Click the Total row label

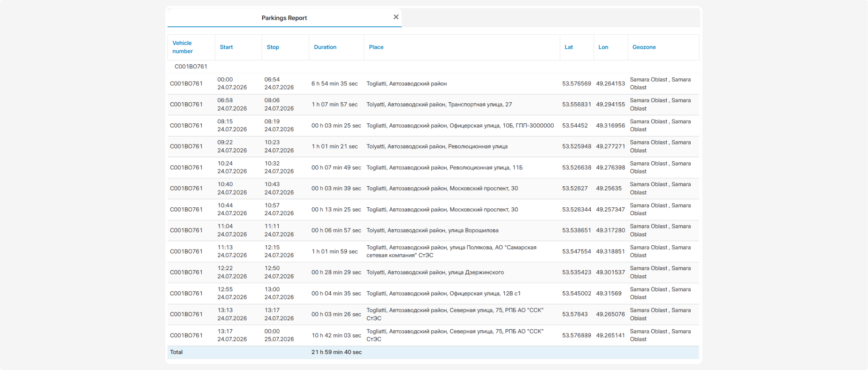(x=176, y=352)
